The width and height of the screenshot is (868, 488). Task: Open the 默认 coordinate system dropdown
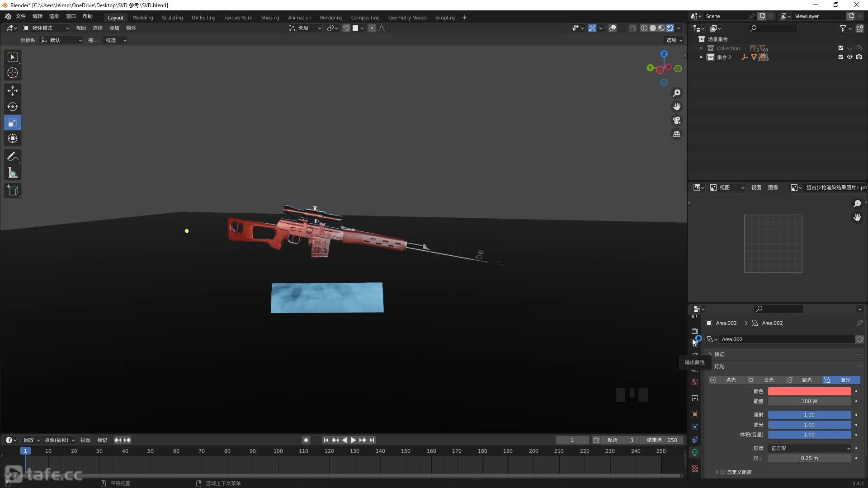click(61, 40)
